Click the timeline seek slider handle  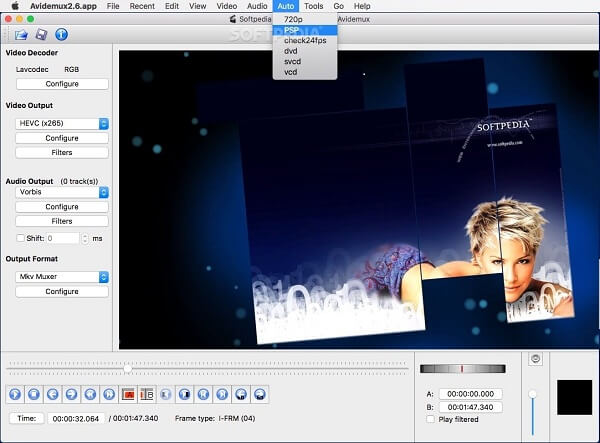(128, 368)
